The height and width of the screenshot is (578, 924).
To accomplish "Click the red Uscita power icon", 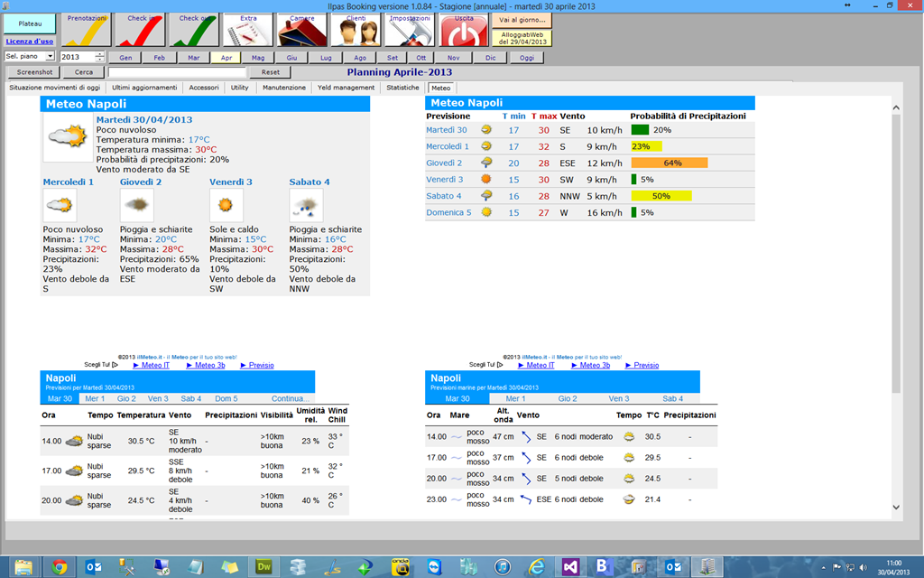I will tap(464, 30).
